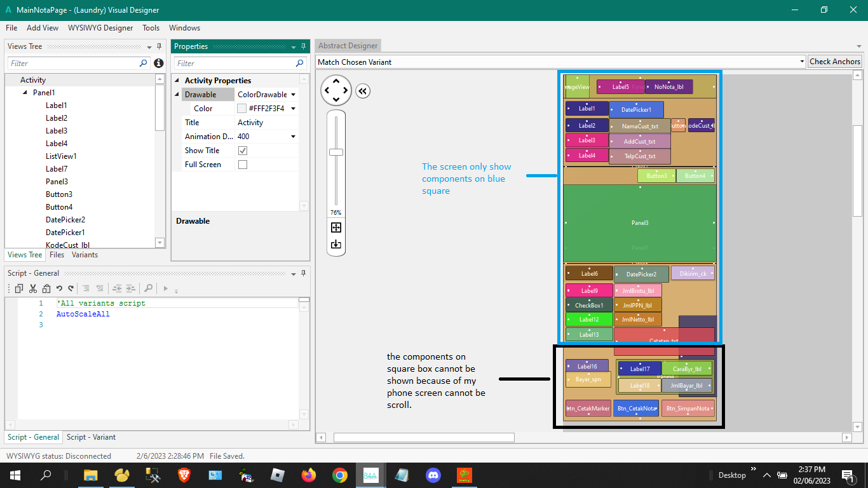The width and height of the screenshot is (868, 488).
Task: Click the #FFF2F3F4 color swatch
Action: 241,109
